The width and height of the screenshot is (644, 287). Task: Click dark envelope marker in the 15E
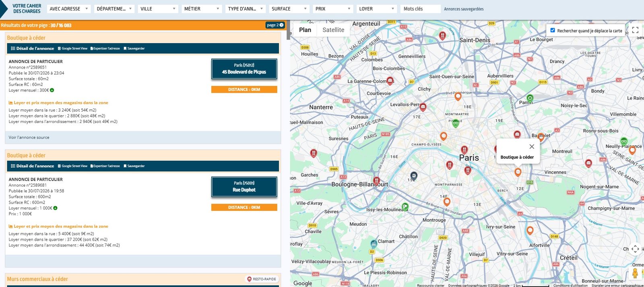[x=413, y=176]
